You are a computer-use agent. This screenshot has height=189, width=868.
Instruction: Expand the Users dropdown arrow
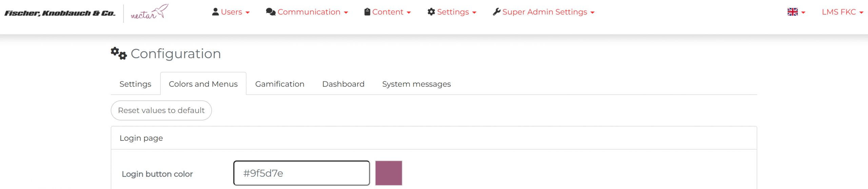[248, 13]
